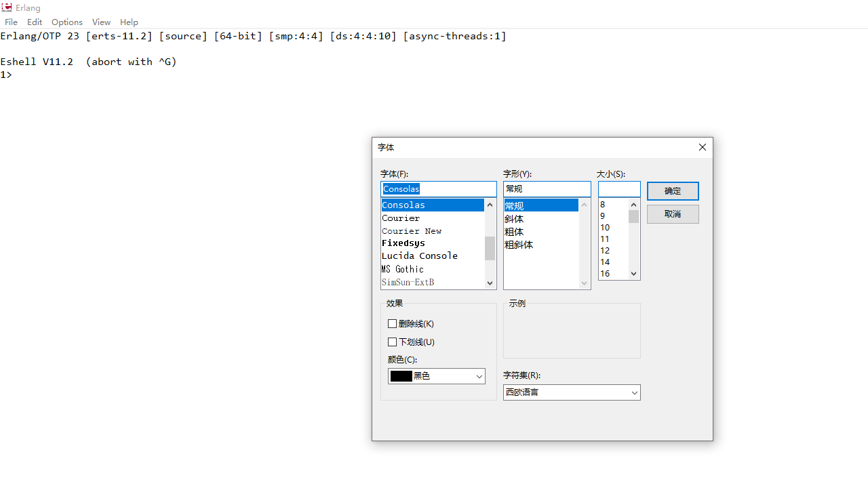Select font size 9
The width and height of the screenshot is (868, 488).
pyautogui.click(x=613, y=216)
